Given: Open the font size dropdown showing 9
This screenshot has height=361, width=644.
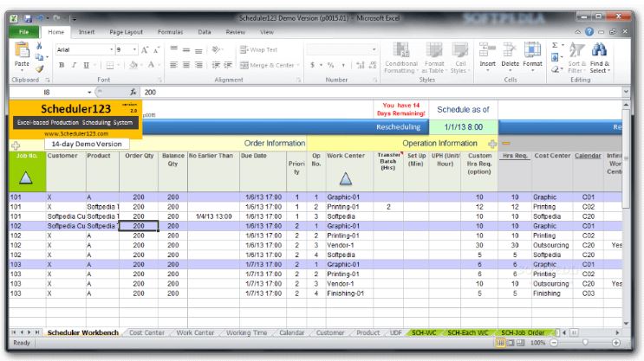Looking at the screenshot, I should [x=134, y=49].
